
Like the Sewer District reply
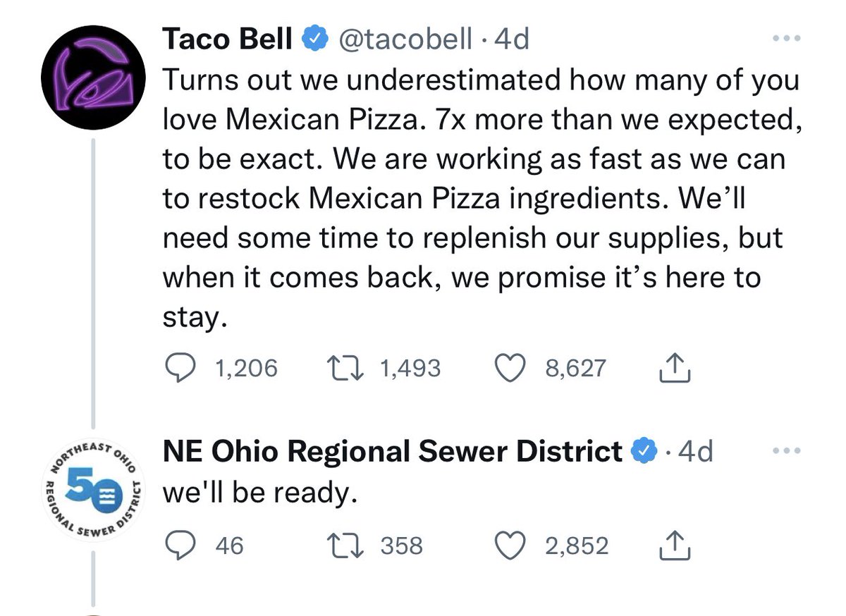point(514,546)
